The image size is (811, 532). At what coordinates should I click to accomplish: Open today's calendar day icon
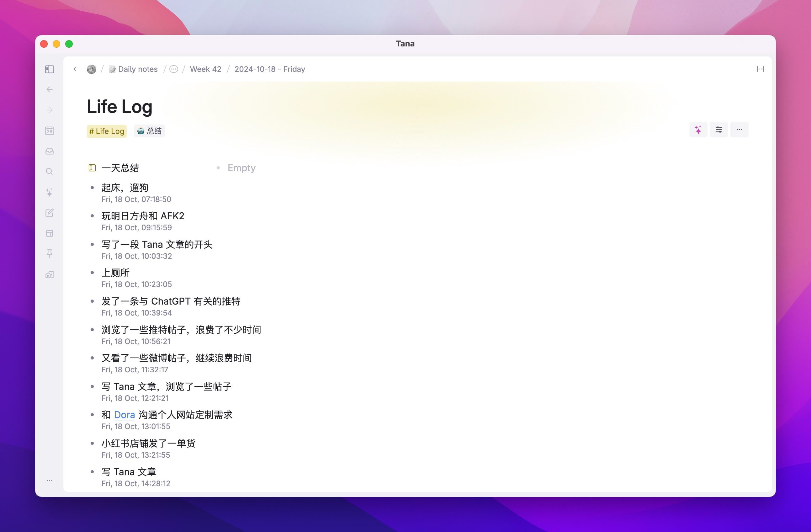(50, 131)
